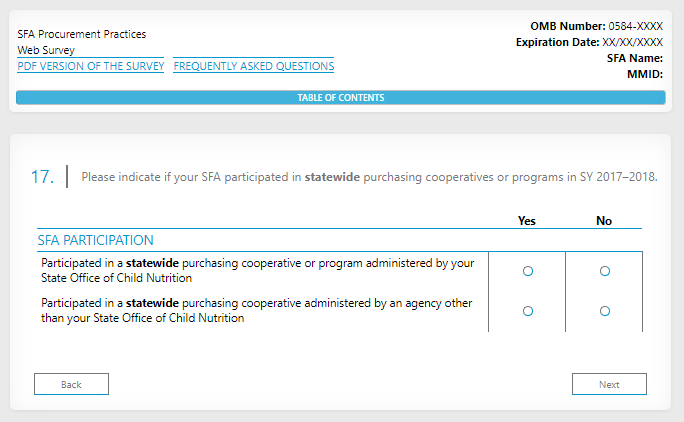
Task: Click the Back button
Action: pos(71,384)
